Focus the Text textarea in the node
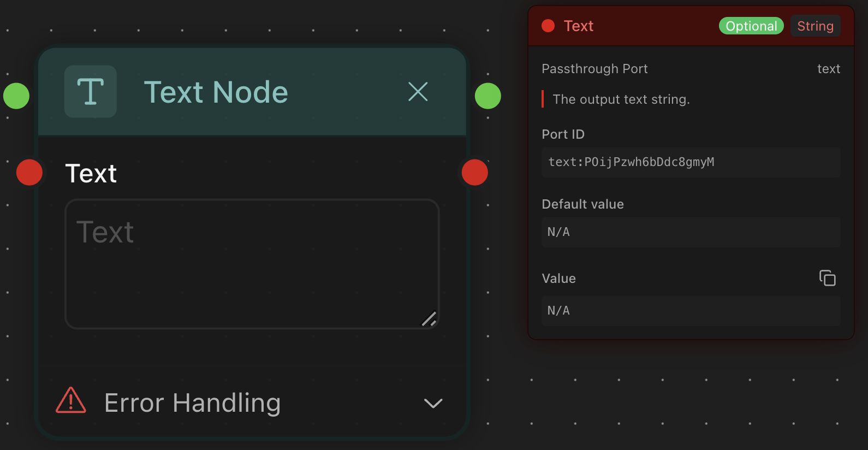This screenshot has height=450, width=868. [252, 264]
